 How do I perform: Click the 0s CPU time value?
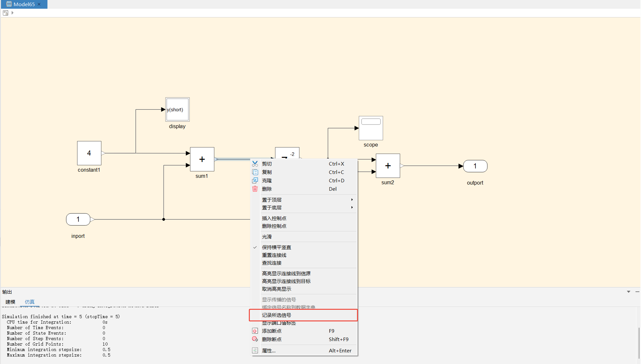(x=105, y=322)
